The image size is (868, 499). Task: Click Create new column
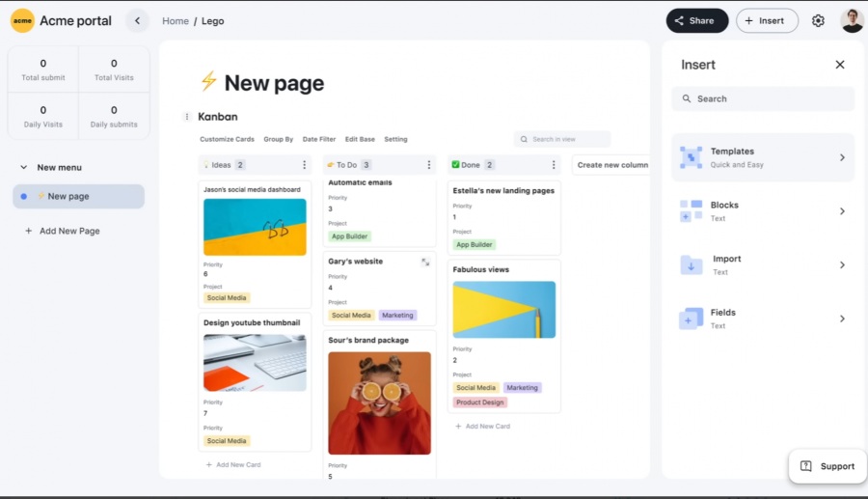coord(612,165)
